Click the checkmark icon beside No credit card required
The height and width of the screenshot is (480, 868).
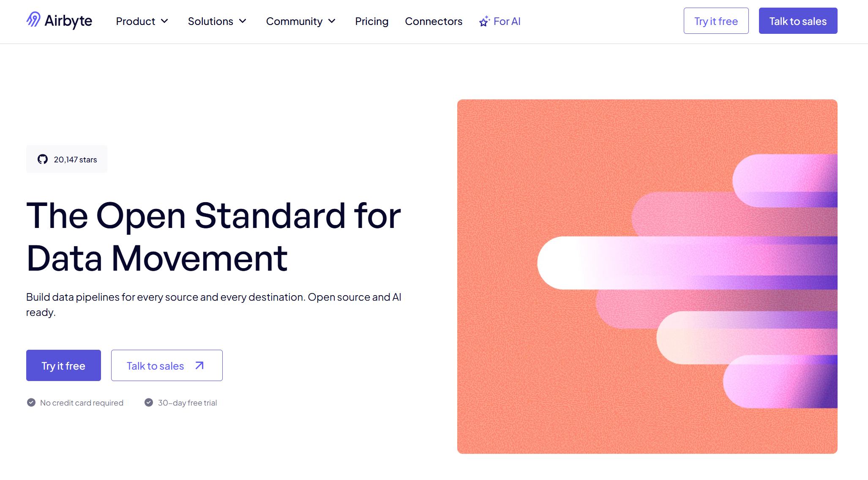click(31, 403)
